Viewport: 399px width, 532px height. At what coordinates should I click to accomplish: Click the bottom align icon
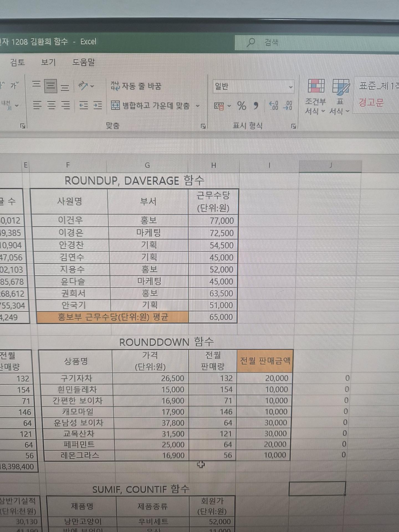point(65,87)
